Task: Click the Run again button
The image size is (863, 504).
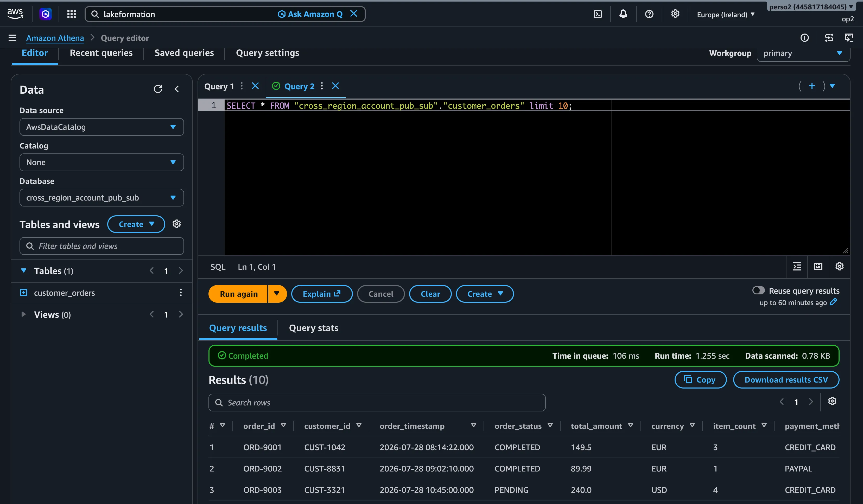Action: (238, 294)
